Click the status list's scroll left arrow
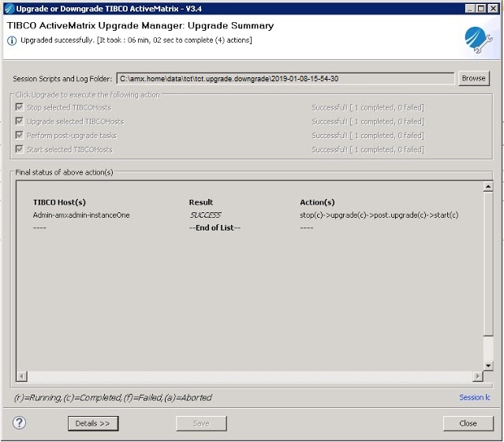504x442 pixels. [21, 376]
